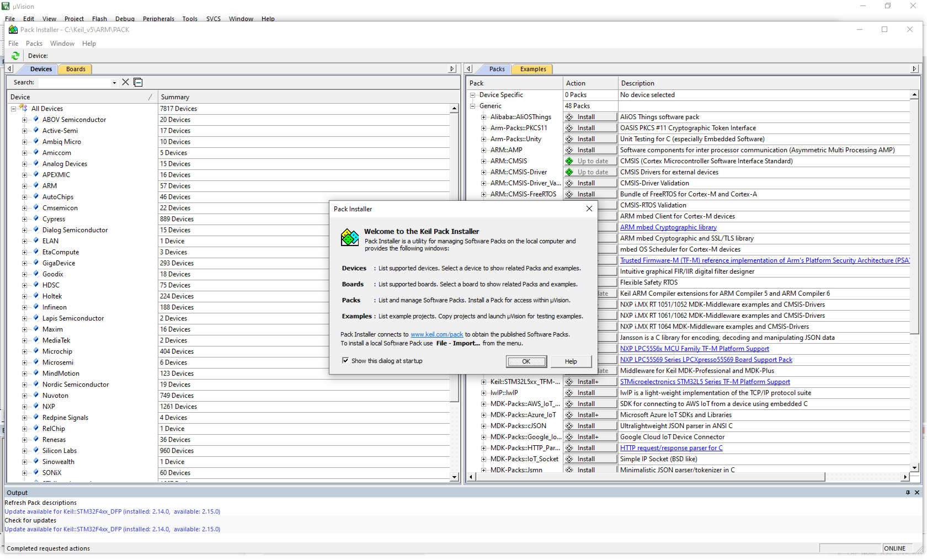Click the install icon for lwIP::lwIP

pos(569,393)
